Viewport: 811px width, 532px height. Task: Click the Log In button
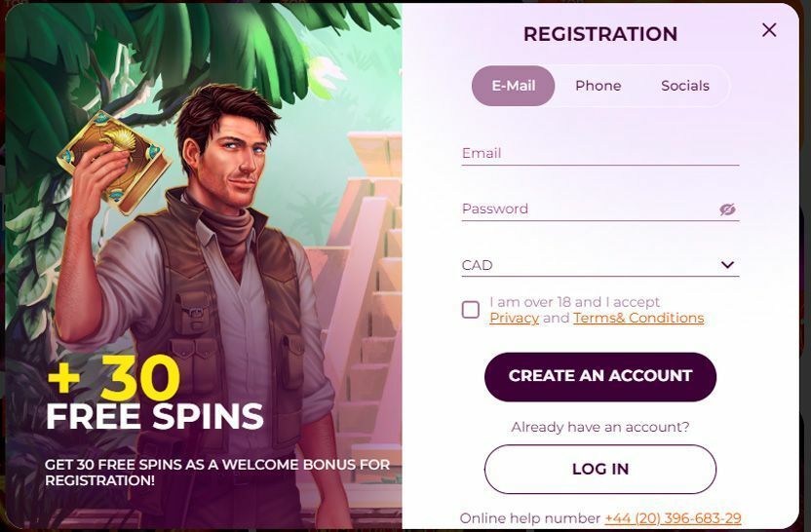(599, 469)
